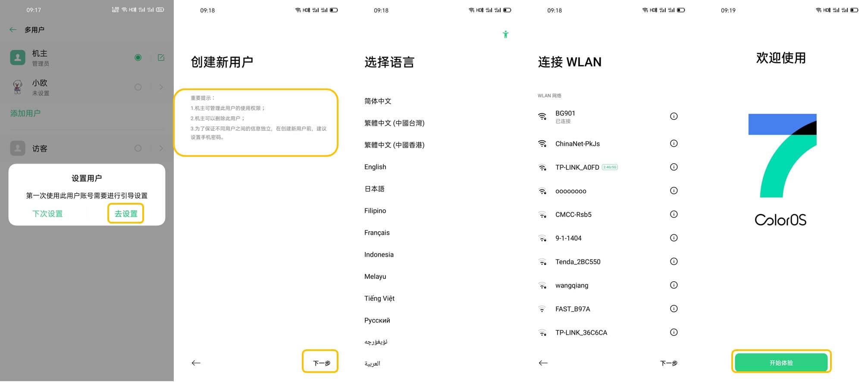Viewport: 868px width, 382px height.
Task: Tap the 机主 user avatar icon
Action: [18, 57]
